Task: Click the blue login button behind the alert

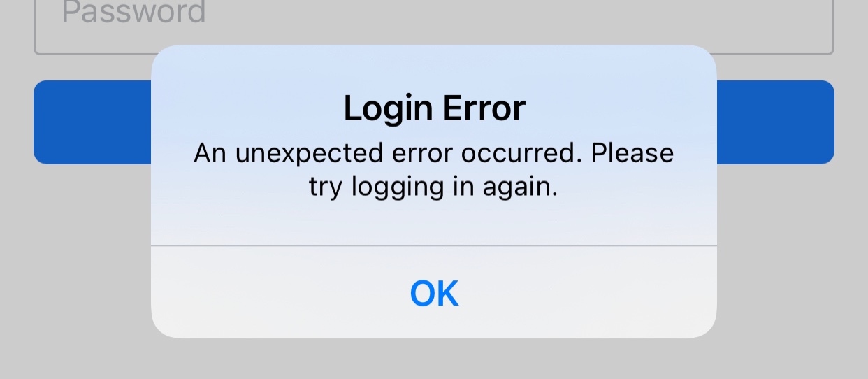Action: coord(434,122)
